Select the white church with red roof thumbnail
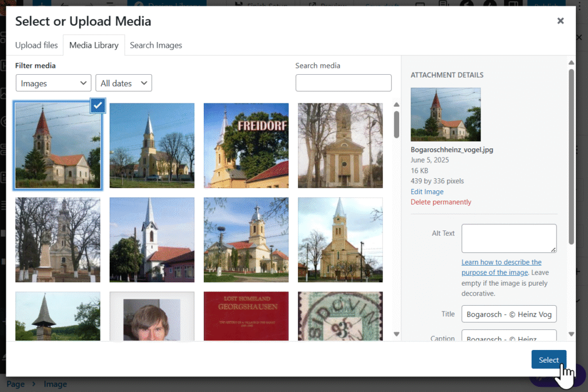Image resolution: width=588 pixels, height=392 pixels. click(x=152, y=240)
